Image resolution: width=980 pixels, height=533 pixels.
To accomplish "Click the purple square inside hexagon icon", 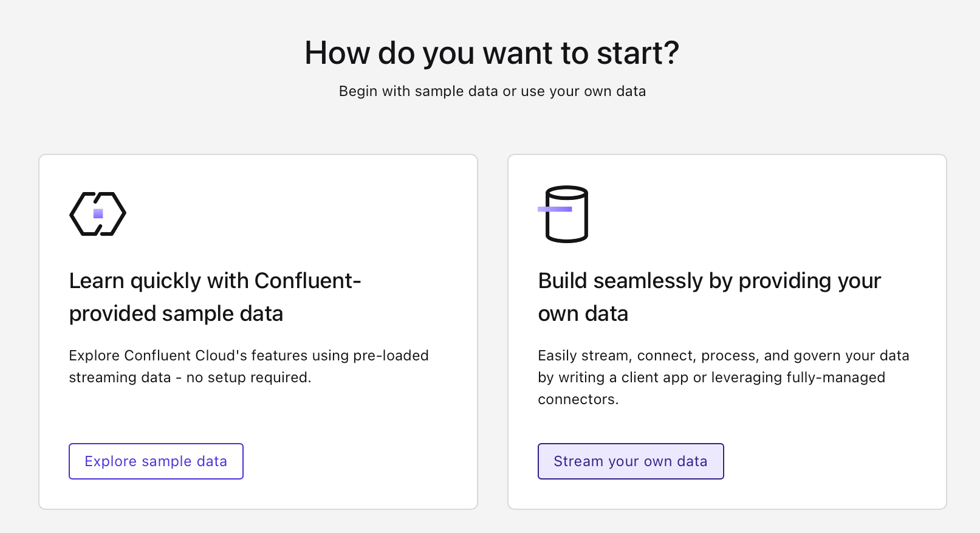I will 98,213.
